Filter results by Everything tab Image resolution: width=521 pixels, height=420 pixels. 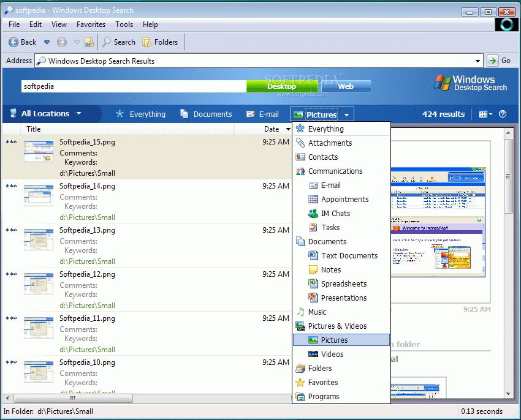140,114
